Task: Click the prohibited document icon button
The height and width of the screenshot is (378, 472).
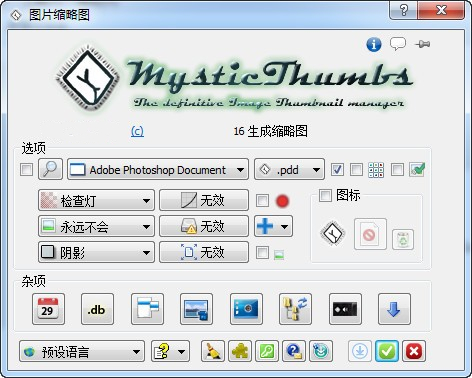Action: pos(370,234)
